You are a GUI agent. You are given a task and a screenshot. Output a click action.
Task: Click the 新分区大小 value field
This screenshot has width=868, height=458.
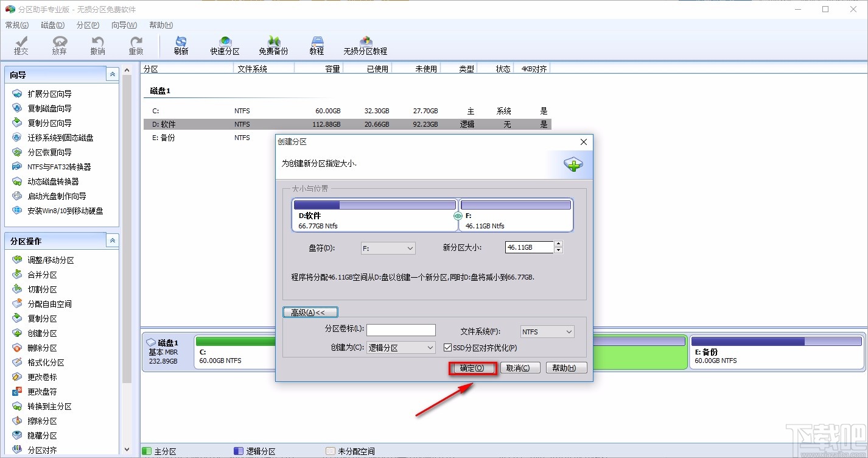pyautogui.click(x=530, y=247)
